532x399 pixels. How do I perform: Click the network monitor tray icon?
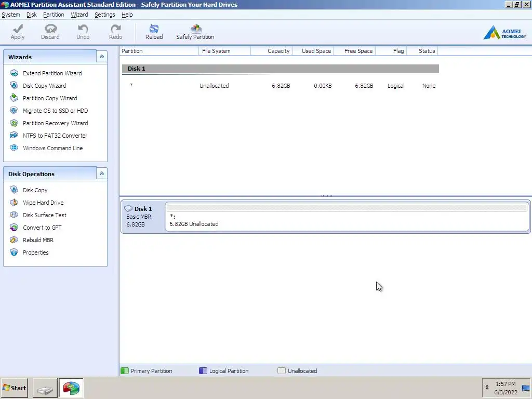click(526, 388)
